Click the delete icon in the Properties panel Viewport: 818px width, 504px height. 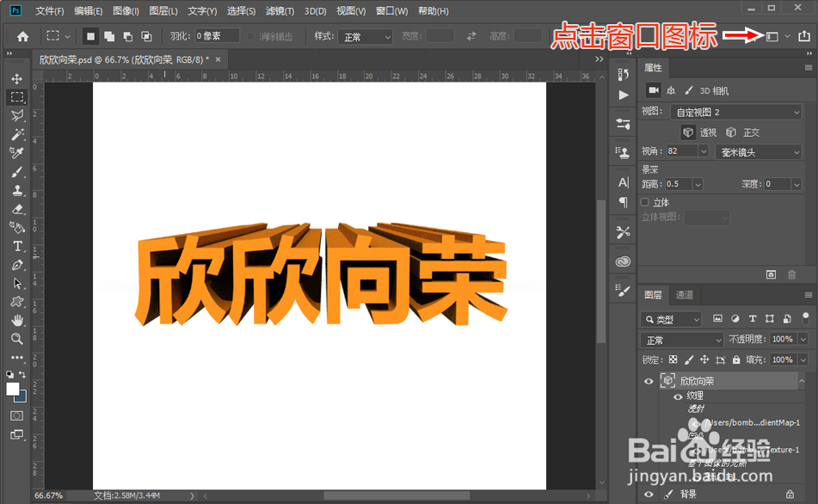click(790, 273)
